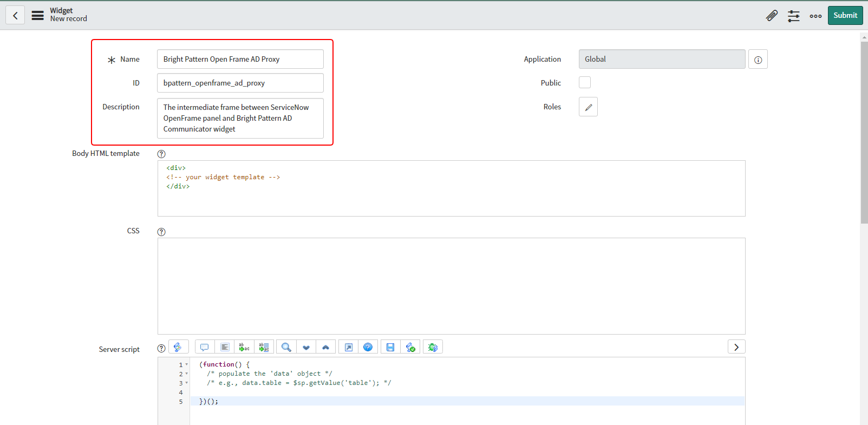Click line 5 in Server script editor
868x425 pixels.
[x=467, y=401]
